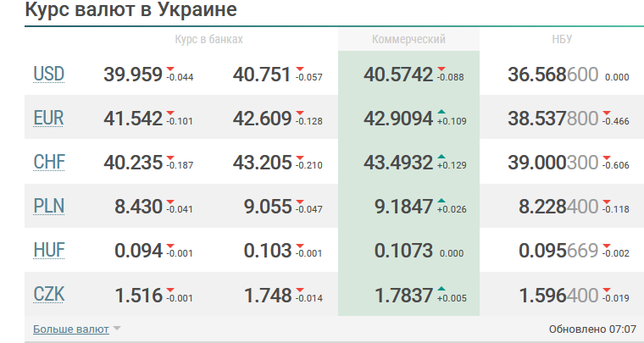Click the red down arrow beside USD 40.5742
This screenshot has height=343, width=644.
441,69
